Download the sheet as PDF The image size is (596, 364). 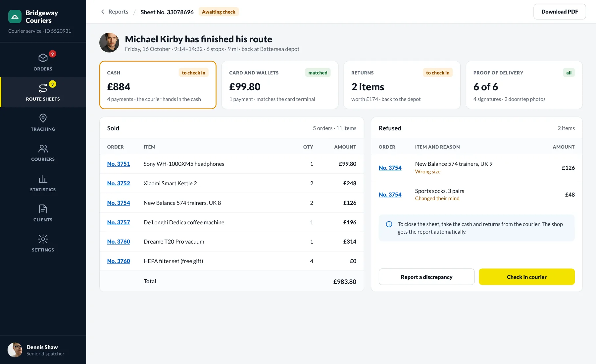pos(560,12)
